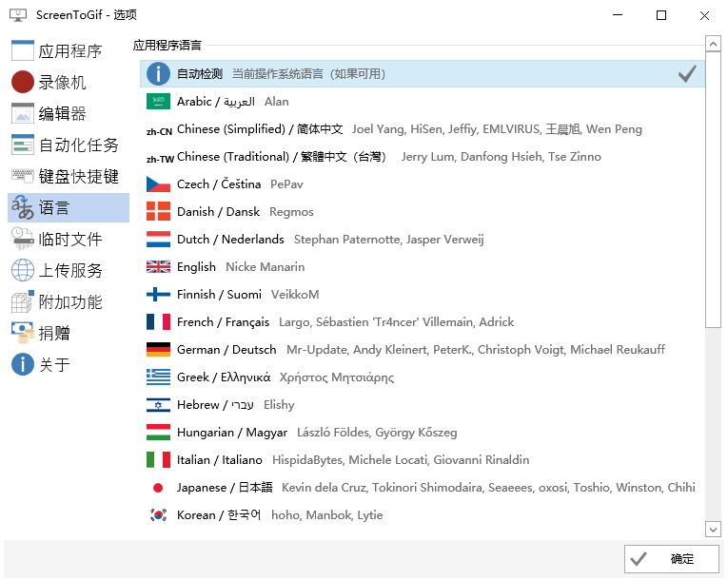Viewport: 728px width, 580px height.
Task: Select 自动检测 language option
Action: click(x=422, y=74)
